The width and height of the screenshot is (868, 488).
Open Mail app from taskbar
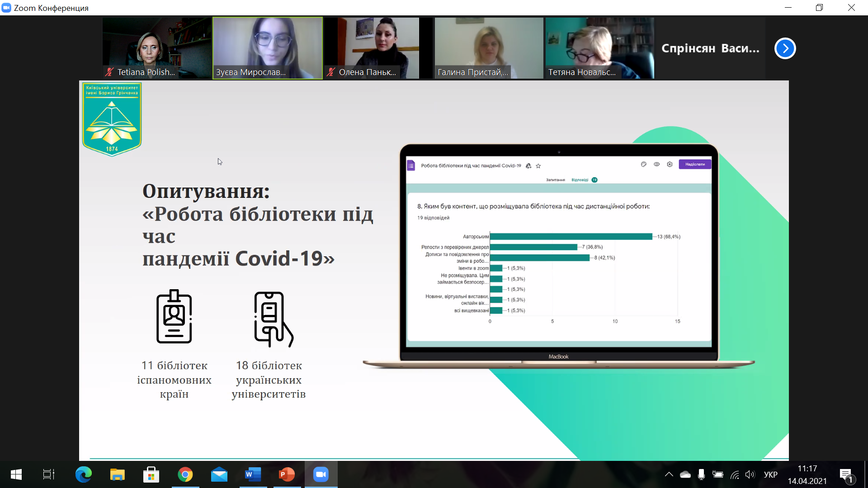[x=219, y=474]
